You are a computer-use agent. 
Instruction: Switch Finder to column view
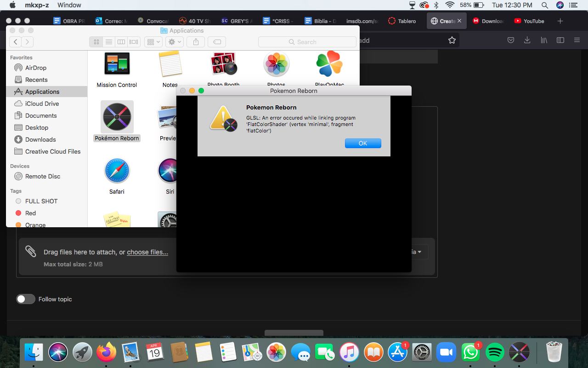click(121, 42)
